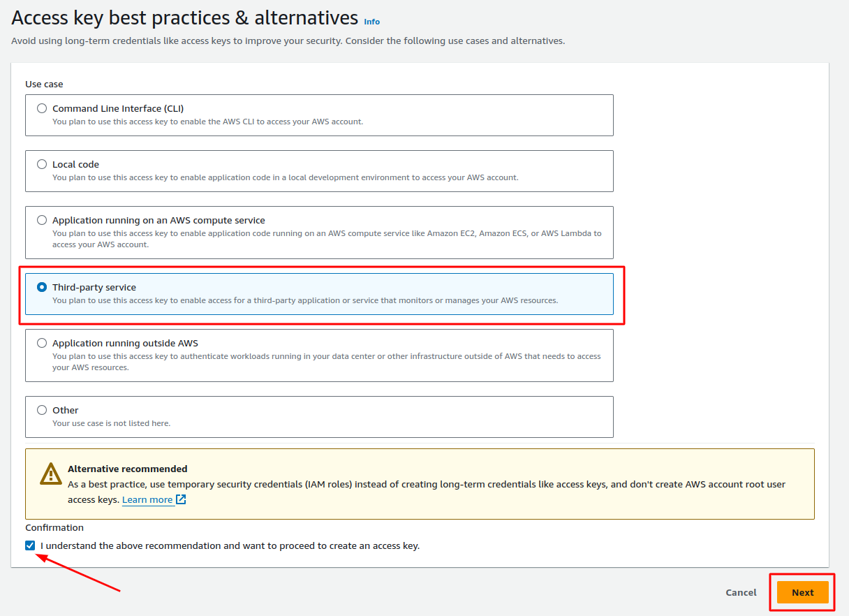
Task: Click the Next button
Action: pos(802,592)
